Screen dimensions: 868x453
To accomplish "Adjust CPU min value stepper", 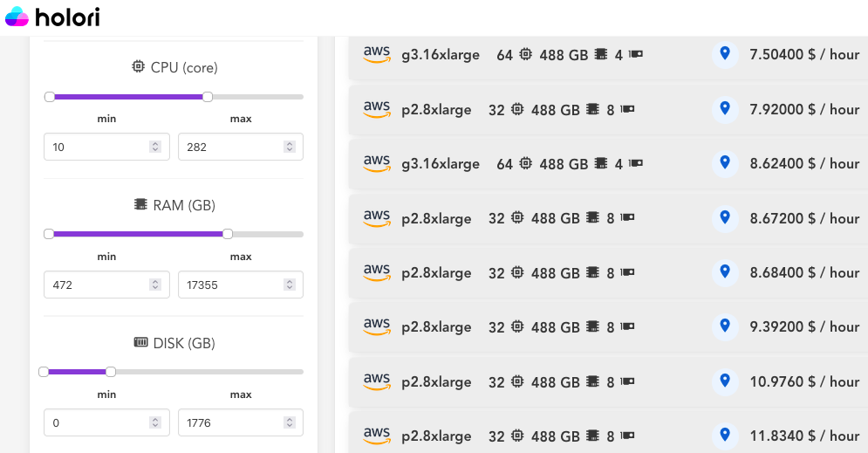I will 155,147.
